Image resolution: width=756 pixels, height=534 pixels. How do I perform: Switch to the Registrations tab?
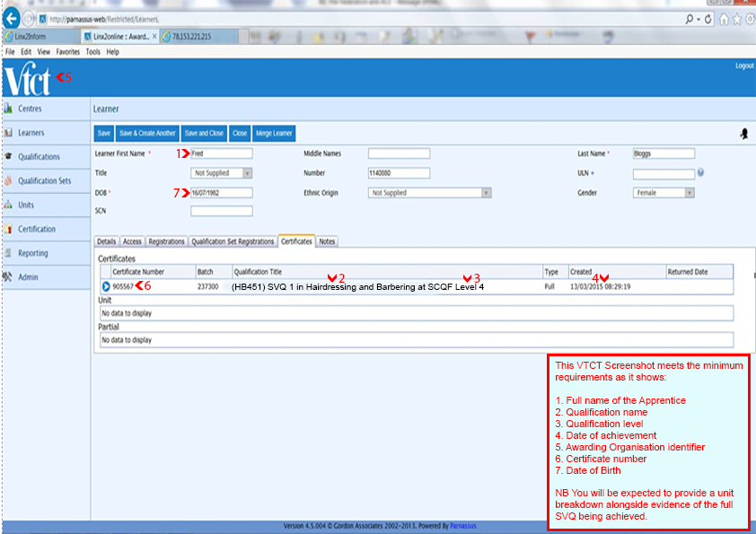click(166, 241)
